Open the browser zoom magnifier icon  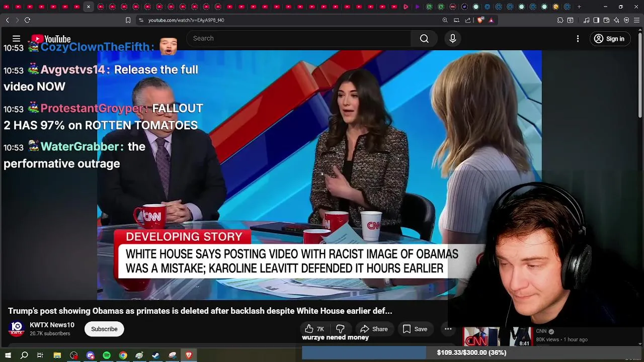[x=445, y=20]
